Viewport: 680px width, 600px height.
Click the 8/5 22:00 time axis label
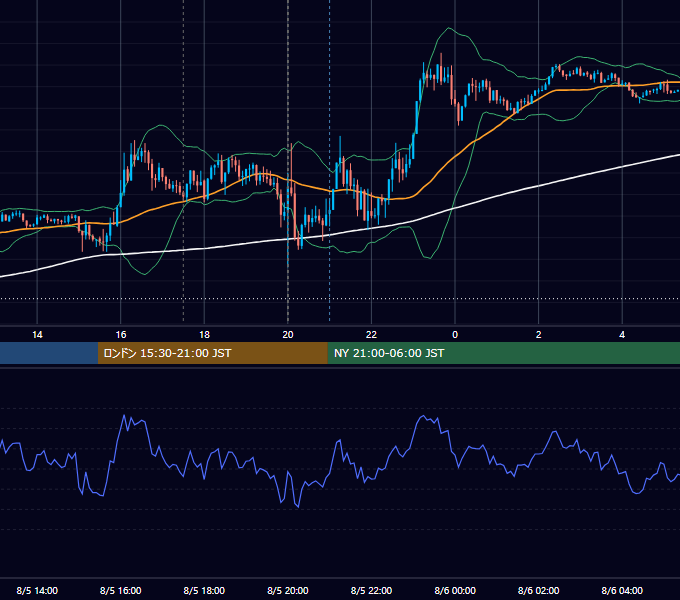click(x=371, y=590)
